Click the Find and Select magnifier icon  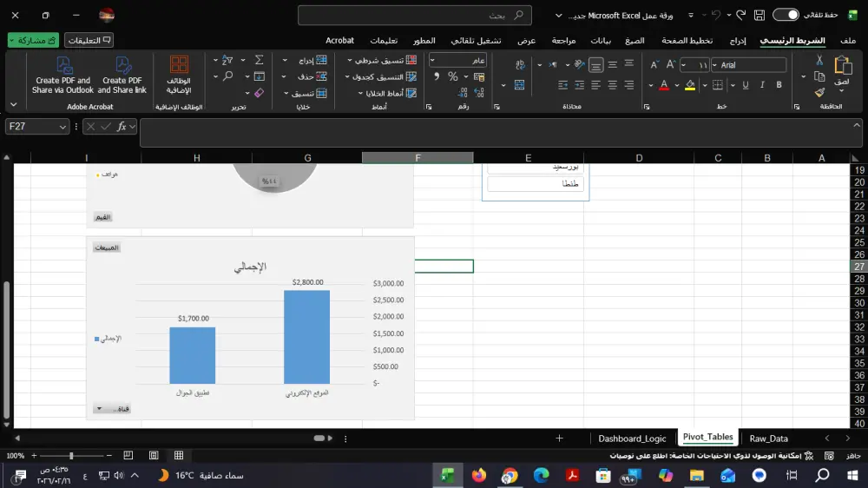227,76
